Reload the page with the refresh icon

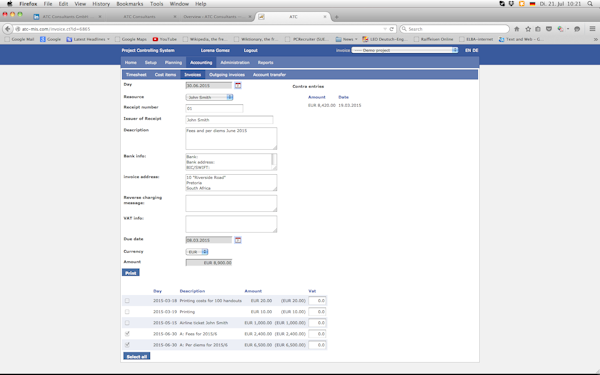point(391,29)
